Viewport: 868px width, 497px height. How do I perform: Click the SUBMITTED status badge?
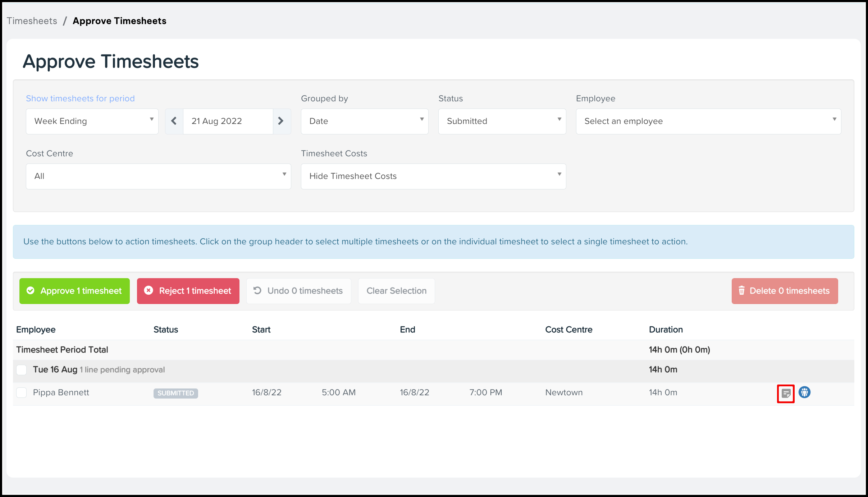point(175,393)
